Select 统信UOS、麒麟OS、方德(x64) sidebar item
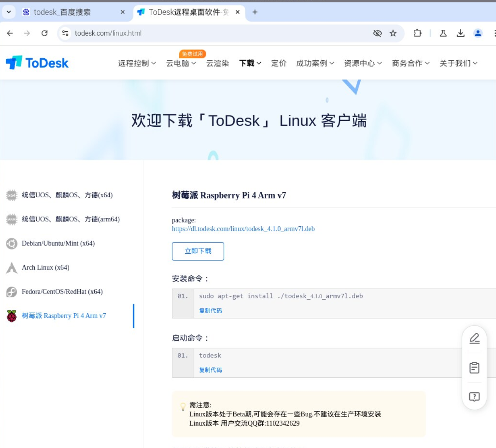The image size is (496, 448). pos(67,195)
